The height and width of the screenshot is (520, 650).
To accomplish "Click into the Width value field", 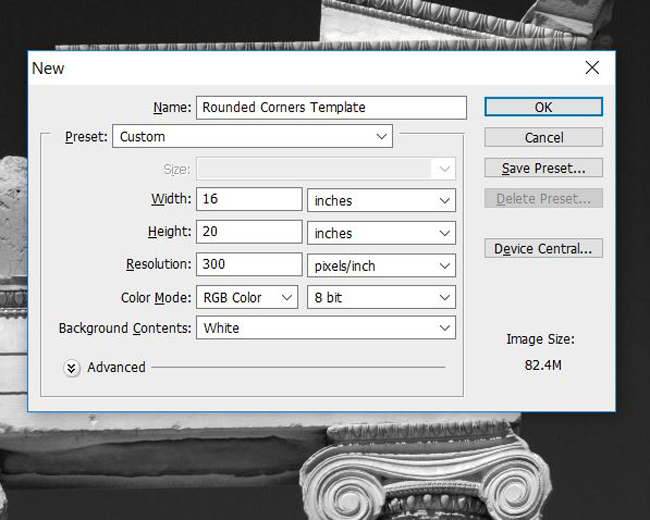I will click(x=249, y=199).
